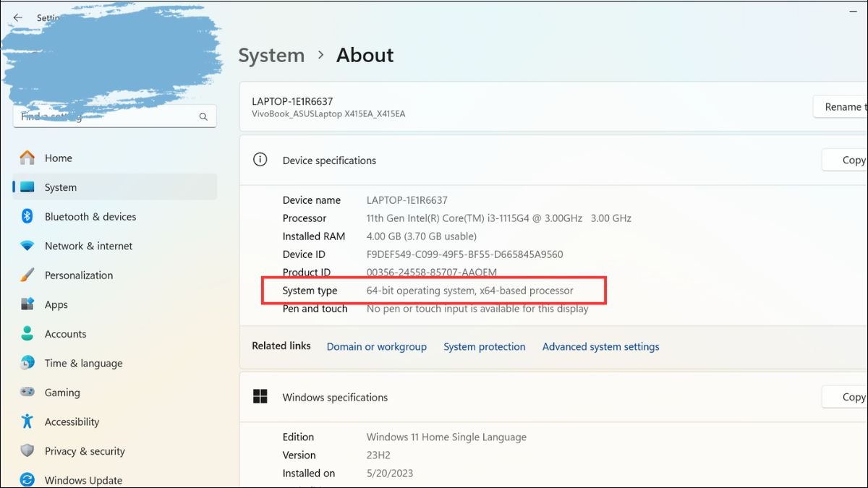Click the Personalization paintbrush icon
The height and width of the screenshot is (488, 868).
point(27,275)
